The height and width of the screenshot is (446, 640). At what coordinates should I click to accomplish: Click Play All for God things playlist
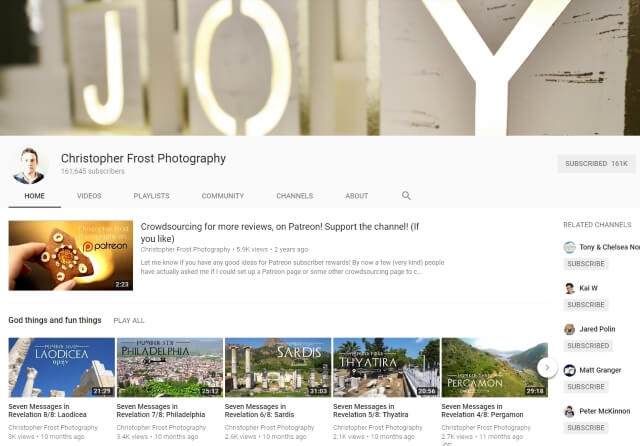pyautogui.click(x=129, y=321)
